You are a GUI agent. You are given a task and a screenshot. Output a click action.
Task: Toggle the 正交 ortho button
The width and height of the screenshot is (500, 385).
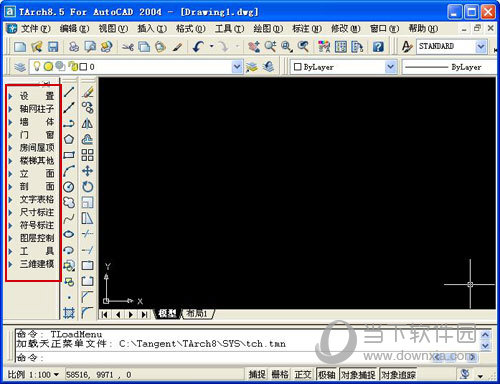tap(303, 375)
